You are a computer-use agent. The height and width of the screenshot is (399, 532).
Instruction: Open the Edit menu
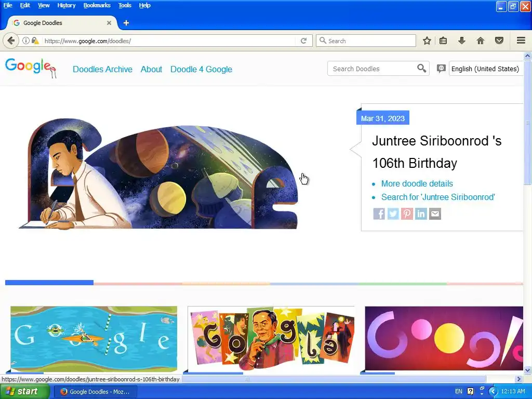coord(25,5)
